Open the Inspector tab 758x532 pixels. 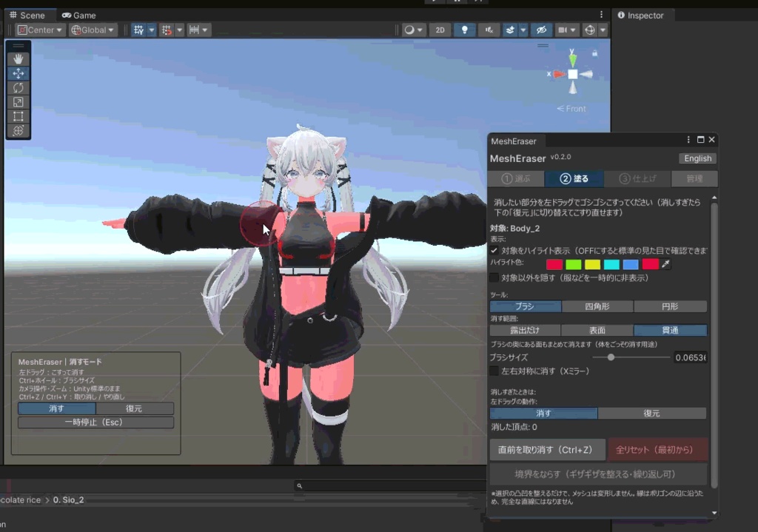click(641, 16)
